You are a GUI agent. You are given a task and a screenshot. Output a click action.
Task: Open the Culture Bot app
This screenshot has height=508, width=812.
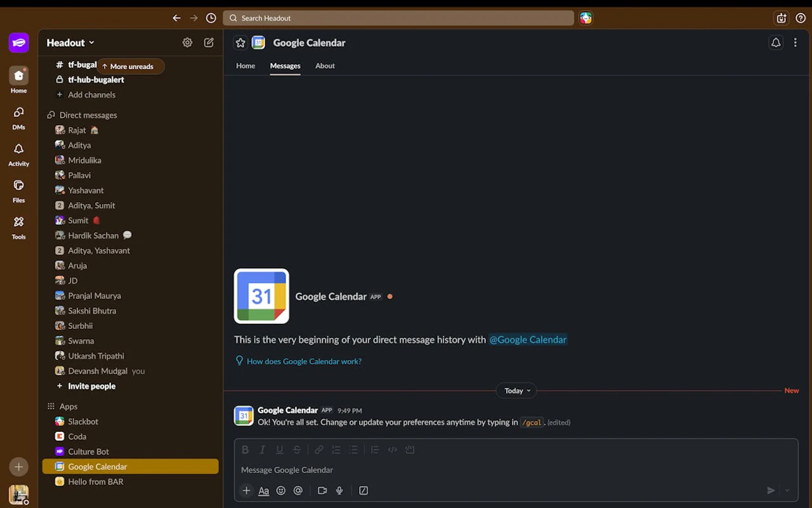(x=130, y=451)
